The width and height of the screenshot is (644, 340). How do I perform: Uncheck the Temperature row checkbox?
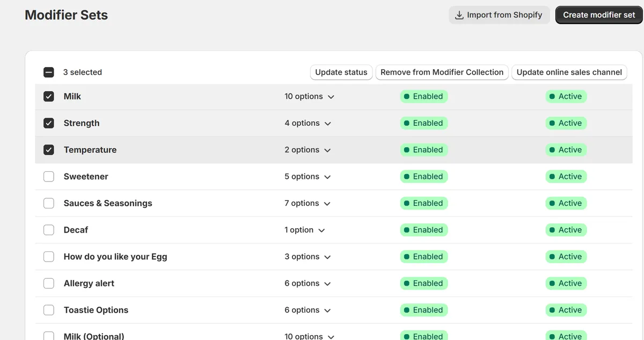point(48,150)
